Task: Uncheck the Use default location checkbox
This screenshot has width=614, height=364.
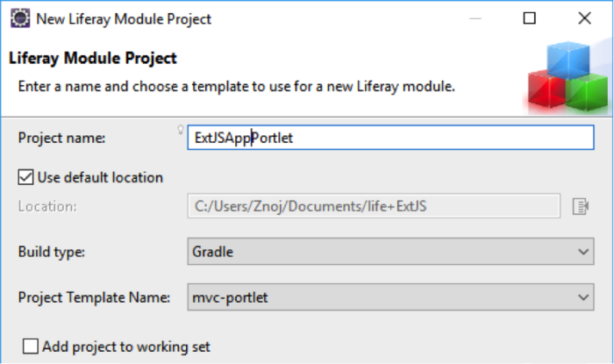Action: (25, 177)
